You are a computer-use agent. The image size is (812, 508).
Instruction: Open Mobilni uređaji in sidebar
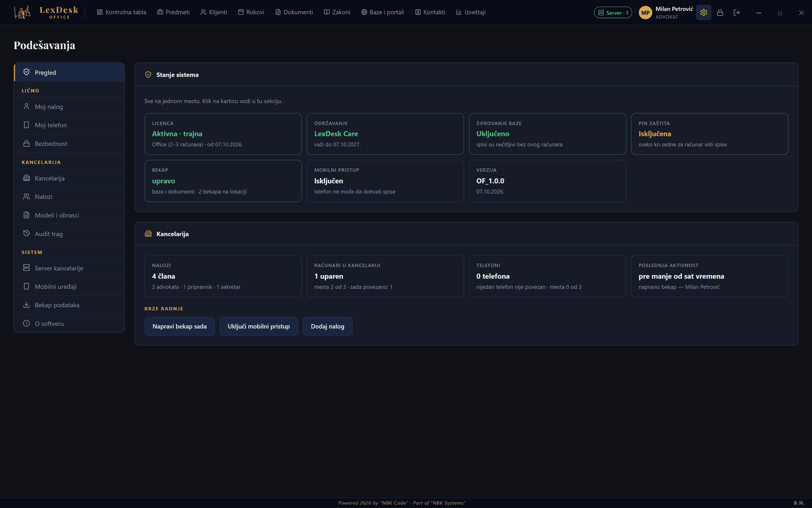tap(69, 286)
